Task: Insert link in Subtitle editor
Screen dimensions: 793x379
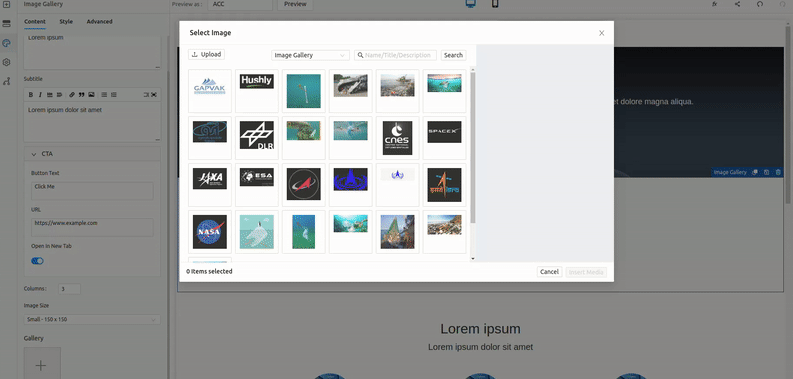Action: click(x=72, y=95)
